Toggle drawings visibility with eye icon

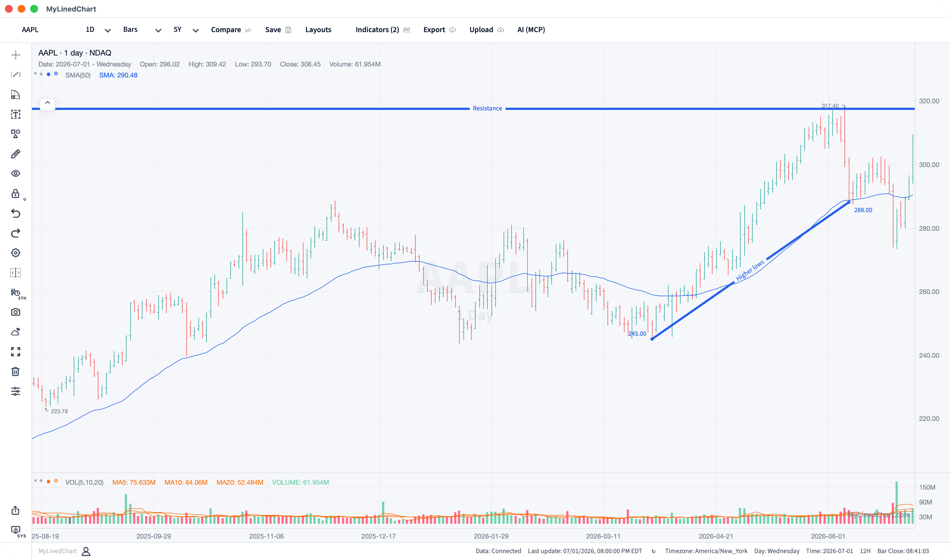pyautogui.click(x=15, y=174)
